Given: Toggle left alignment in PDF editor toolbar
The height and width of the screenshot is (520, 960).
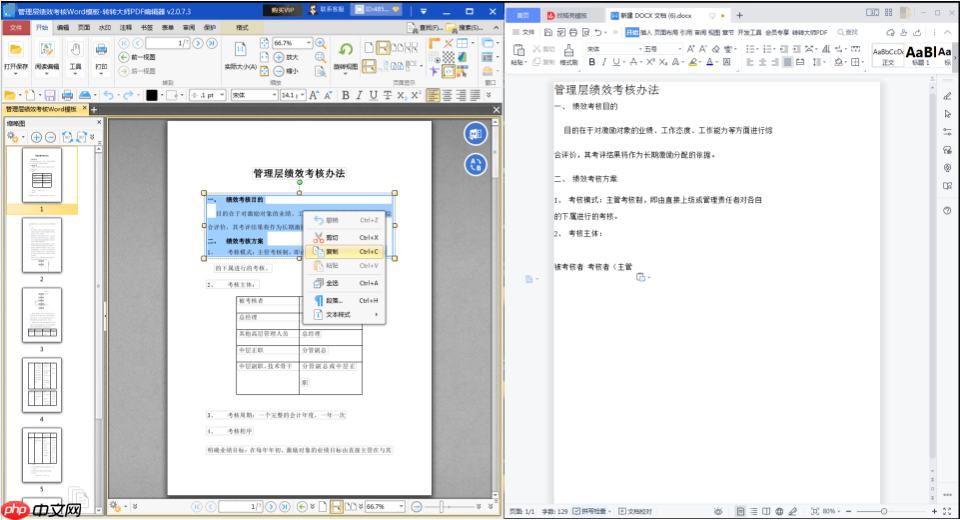Looking at the screenshot, I should tap(433, 95).
